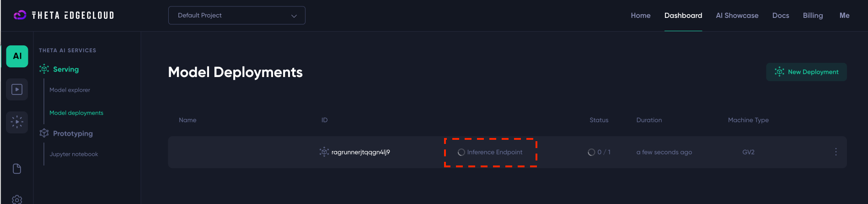
Task: Click the Inference Endpoint link
Action: click(494, 152)
